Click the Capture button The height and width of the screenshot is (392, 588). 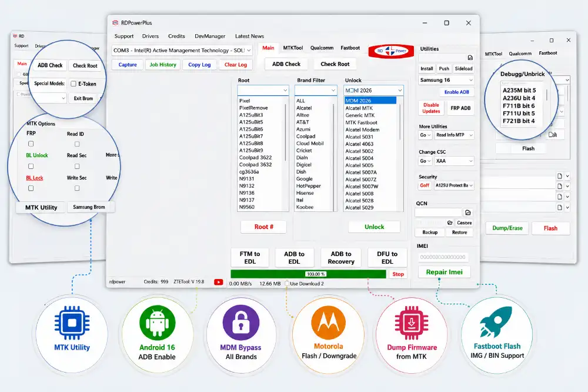128,65
